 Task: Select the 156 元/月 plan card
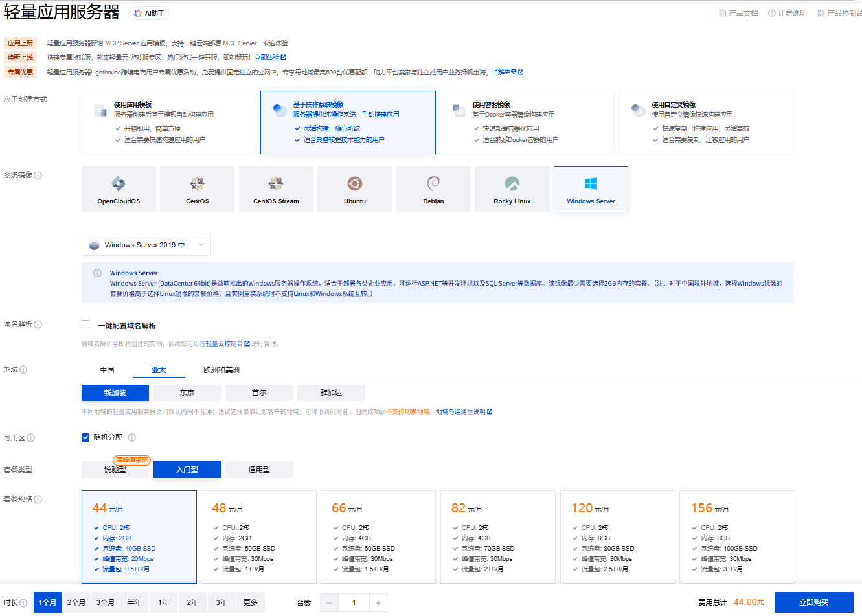[738, 537]
